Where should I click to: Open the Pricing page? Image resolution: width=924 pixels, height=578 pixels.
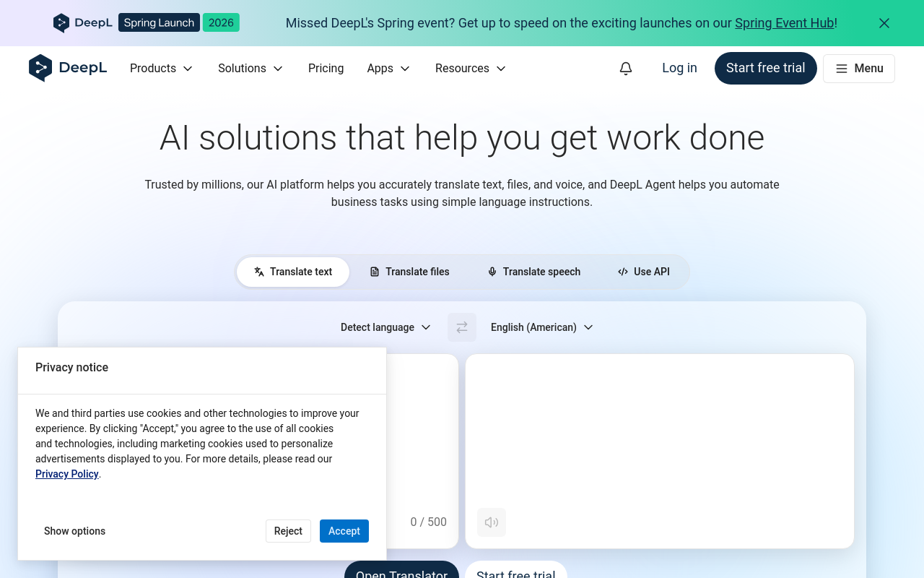(326, 68)
